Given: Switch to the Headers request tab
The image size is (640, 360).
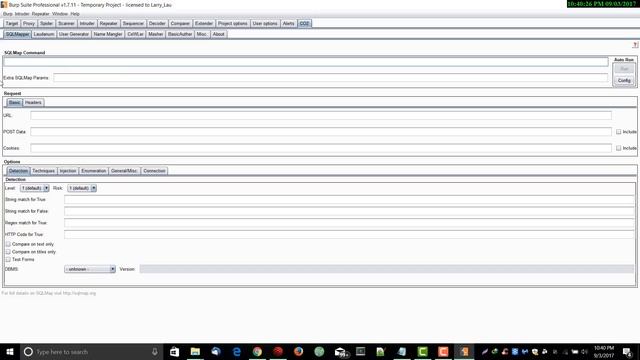Looking at the screenshot, I should pos(33,102).
